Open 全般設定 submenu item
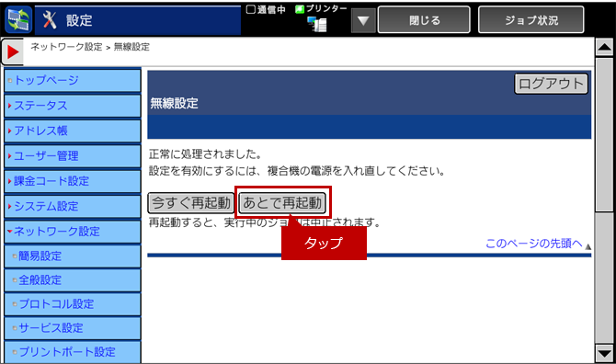The image size is (616, 364). click(x=73, y=280)
